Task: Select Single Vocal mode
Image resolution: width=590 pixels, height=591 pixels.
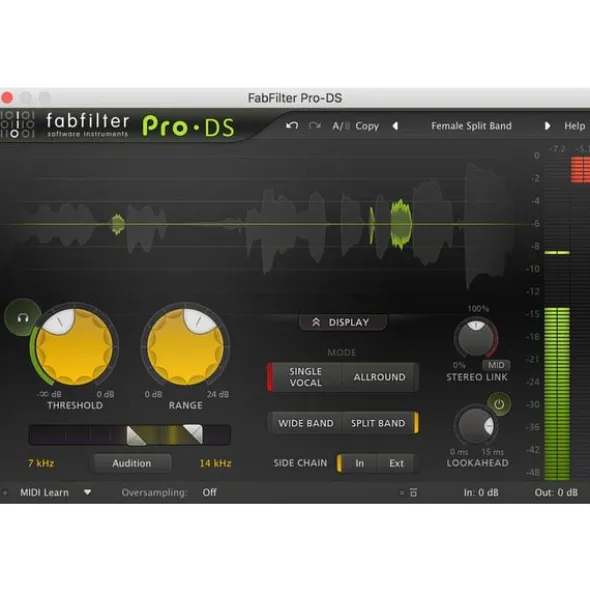Action: click(305, 377)
